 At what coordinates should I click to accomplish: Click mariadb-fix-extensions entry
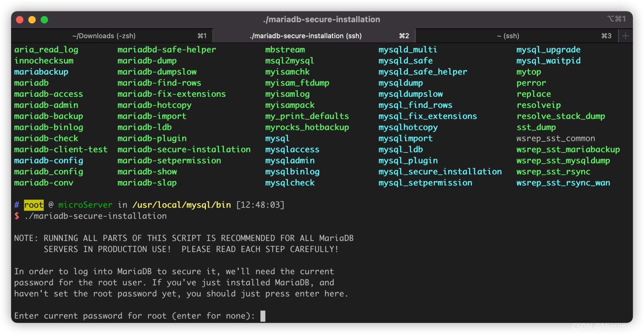(x=172, y=94)
